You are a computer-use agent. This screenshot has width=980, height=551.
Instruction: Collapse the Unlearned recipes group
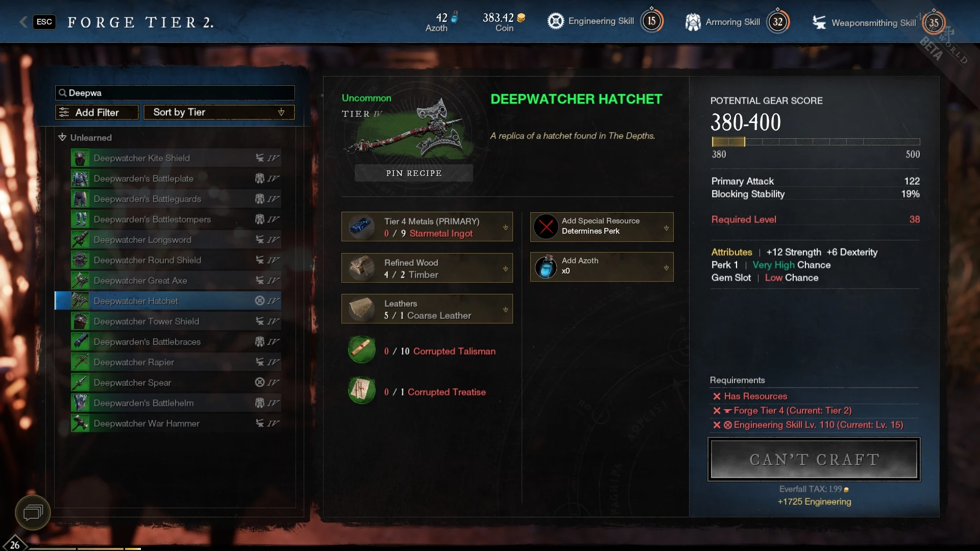point(62,137)
